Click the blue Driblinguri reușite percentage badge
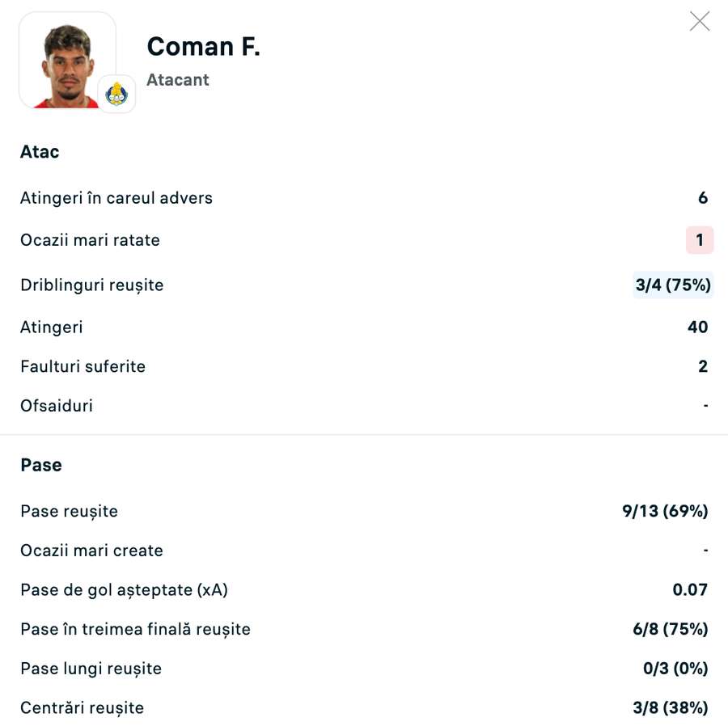The image size is (728, 726). click(x=673, y=285)
